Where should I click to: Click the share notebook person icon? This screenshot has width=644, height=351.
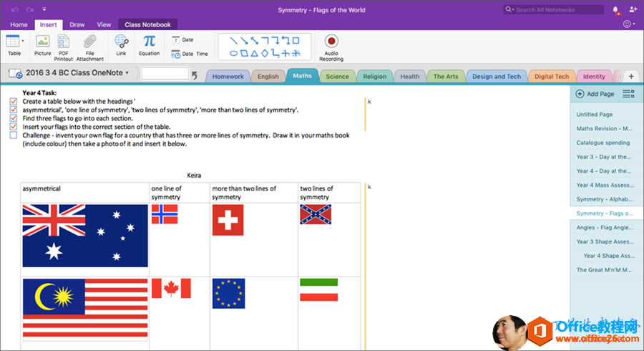(633, 10)
